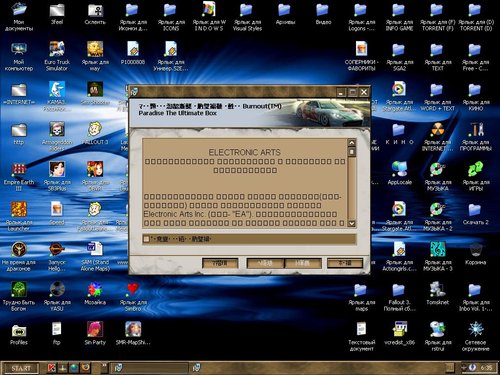Select the installer task on the taskbar

coord(149,368)
